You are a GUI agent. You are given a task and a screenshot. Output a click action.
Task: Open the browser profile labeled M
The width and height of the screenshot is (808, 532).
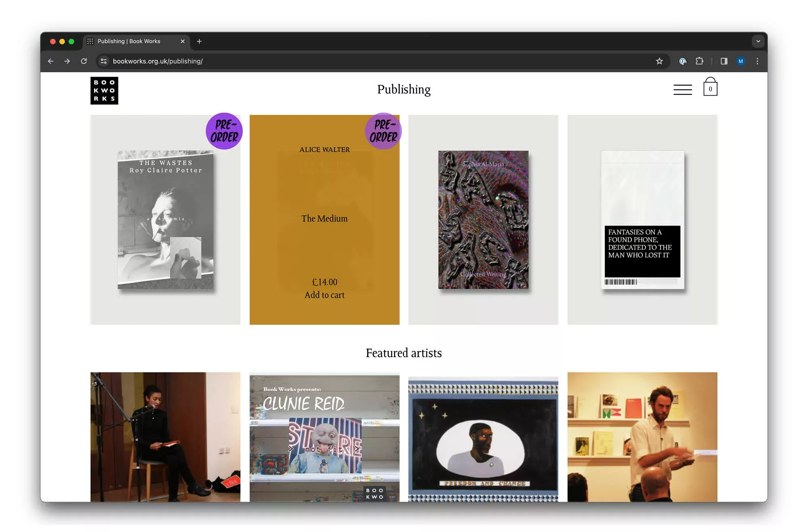[x=741, y=61]
